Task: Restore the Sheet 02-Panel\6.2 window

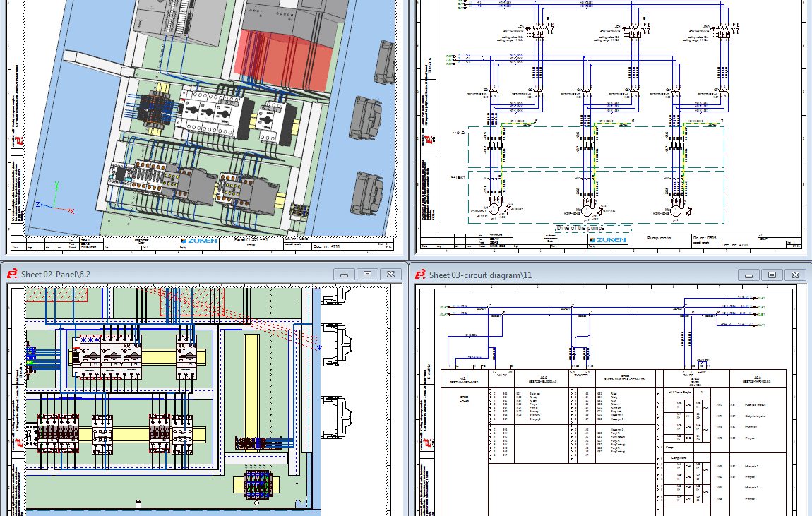Action: pos(367,273)
